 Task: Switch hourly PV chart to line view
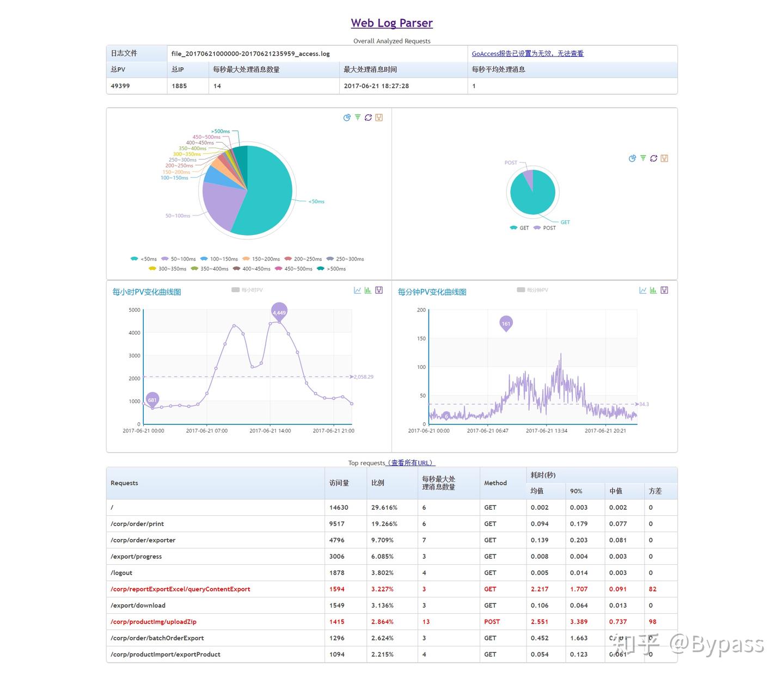click(356, 290)
